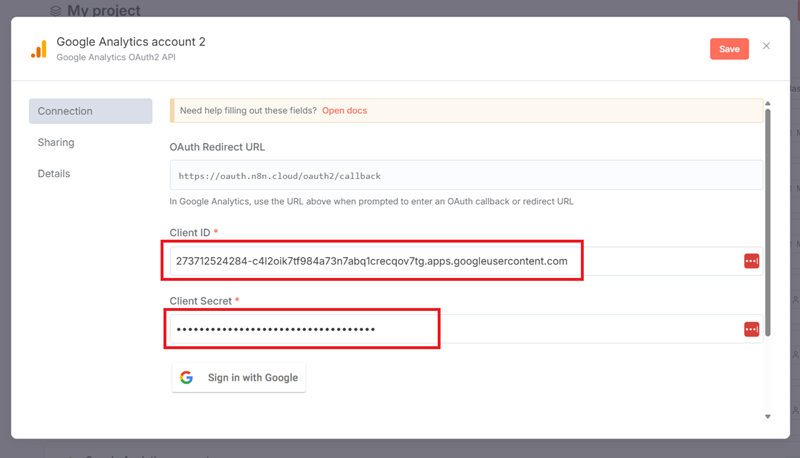Click the 'Client ID' label
800x458 pixels.
190,233
